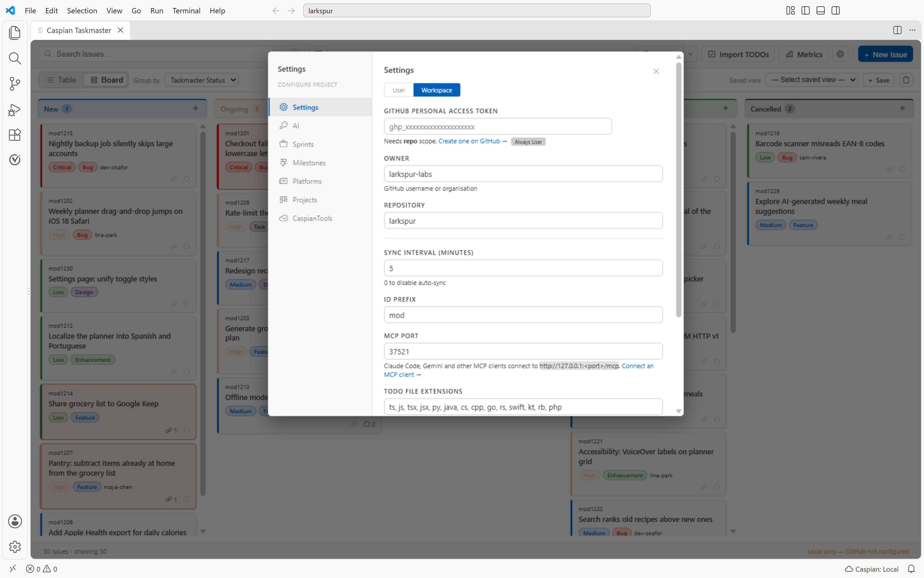The width and height of the screenshot is (924, 578).
Task: Open the Manage gear in activity bar
Action: 14,547
